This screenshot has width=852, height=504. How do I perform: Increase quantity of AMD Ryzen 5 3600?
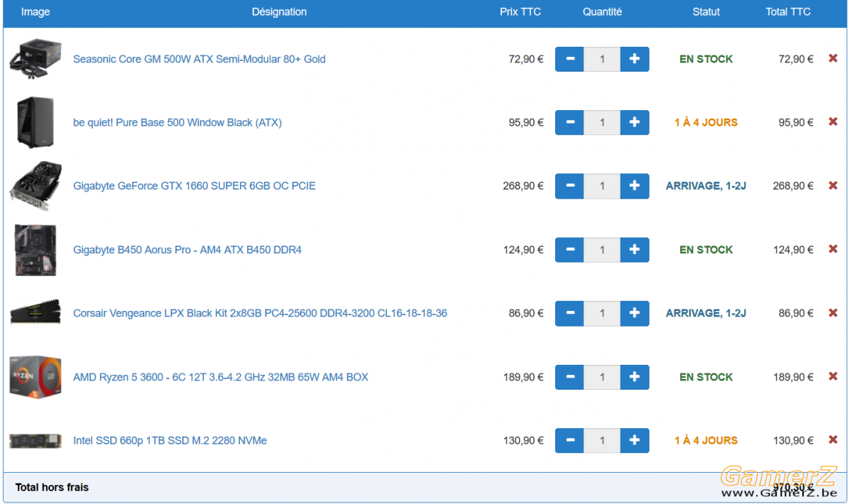(635, 377)
